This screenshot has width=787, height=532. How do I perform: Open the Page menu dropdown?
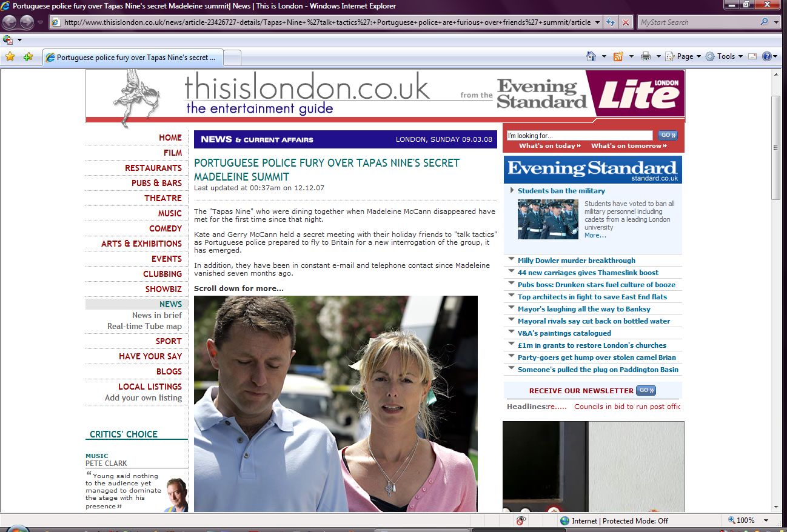(683, 56)
